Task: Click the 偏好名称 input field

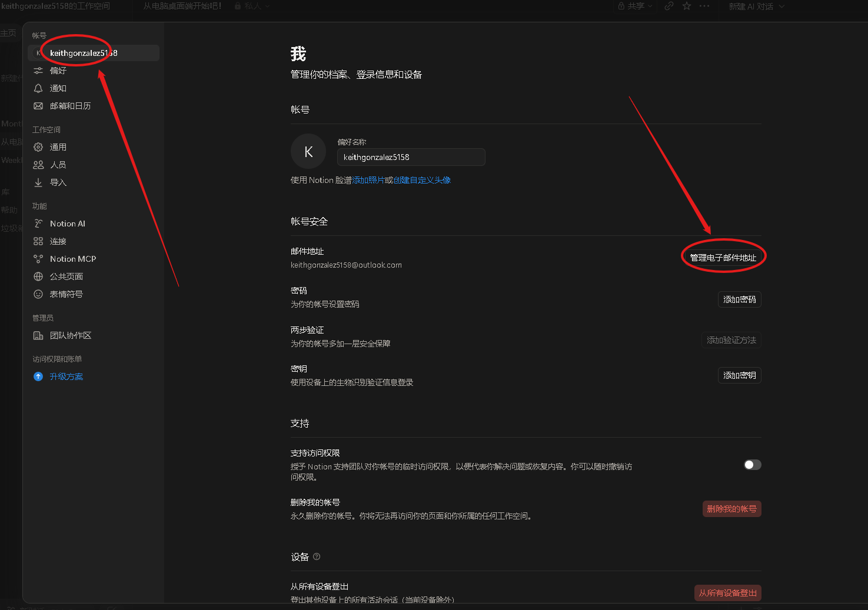Action: click(411, 157)
